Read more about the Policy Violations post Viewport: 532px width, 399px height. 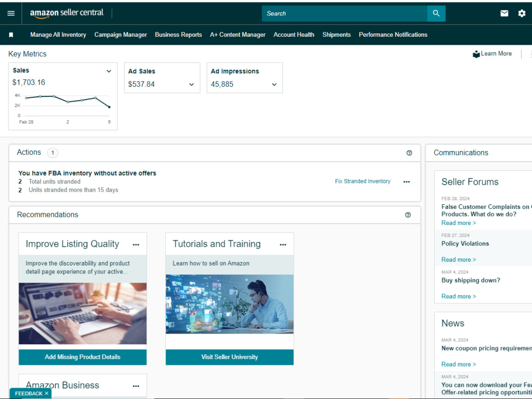pyautogui.click(x=459, y=260)
